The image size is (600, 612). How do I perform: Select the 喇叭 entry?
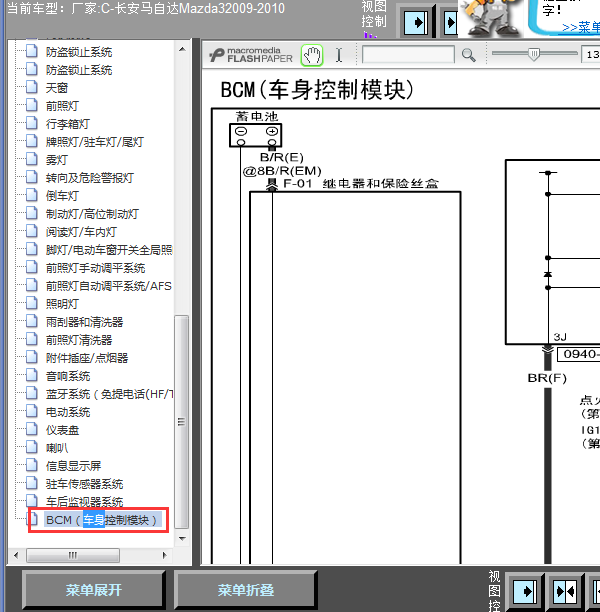[x=57, y=448]
